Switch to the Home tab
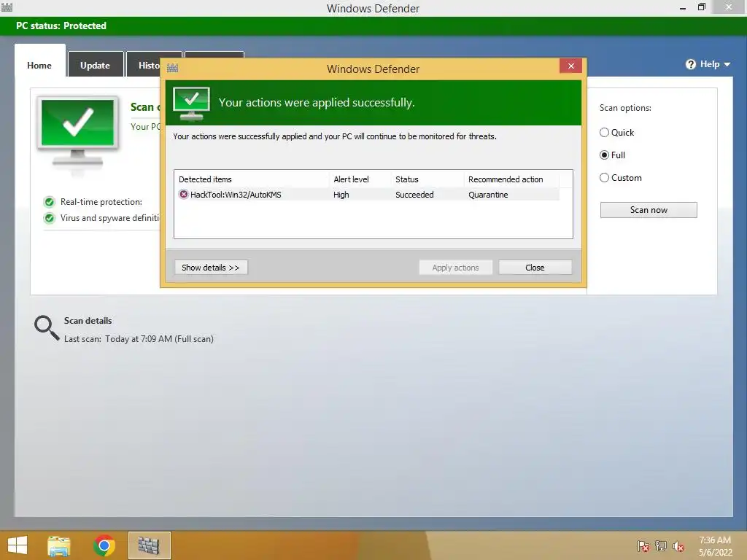The image size is (747, 560). (x=39, y=65)
